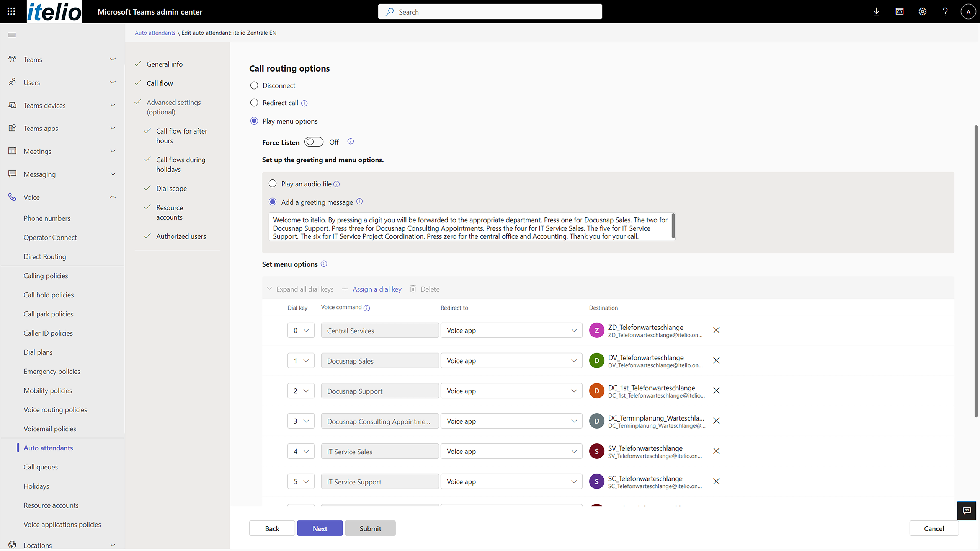Expand all dial keys
This screenshot has height=551, width=980.
300,289
